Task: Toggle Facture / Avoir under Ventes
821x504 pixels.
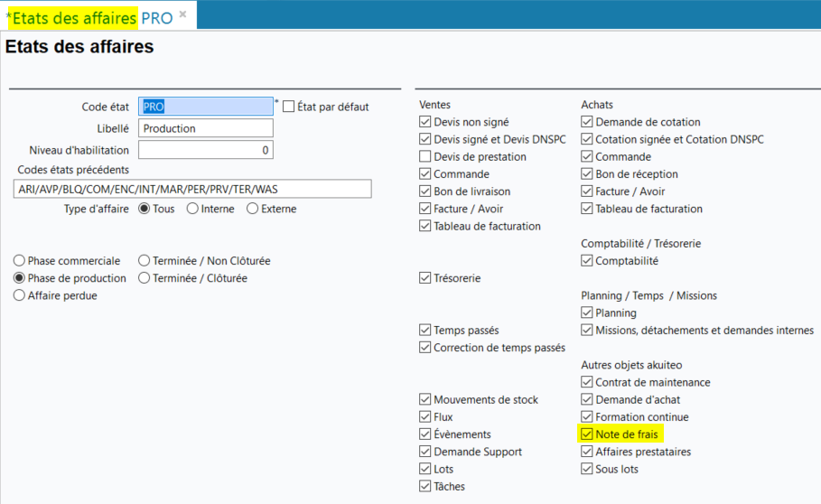Action: point(425,209)
